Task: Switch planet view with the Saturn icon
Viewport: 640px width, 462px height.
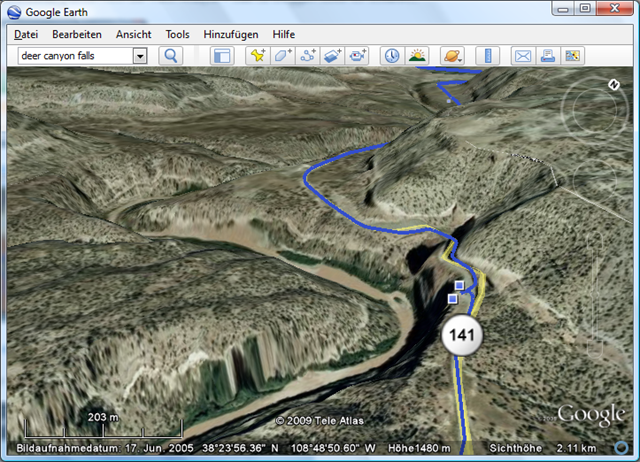Action: coord(451,56)
